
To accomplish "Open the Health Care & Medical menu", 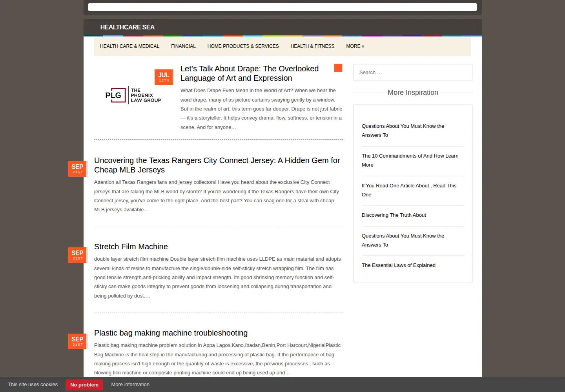I will (x=129, y=46).
